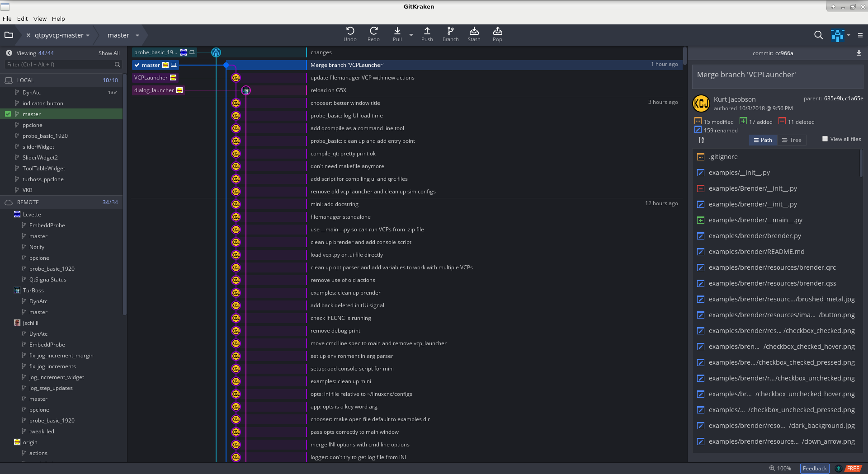Click the FREE license badge
Image resolution: width=868 pixels, height=474 pixels.
coord(853,469)
